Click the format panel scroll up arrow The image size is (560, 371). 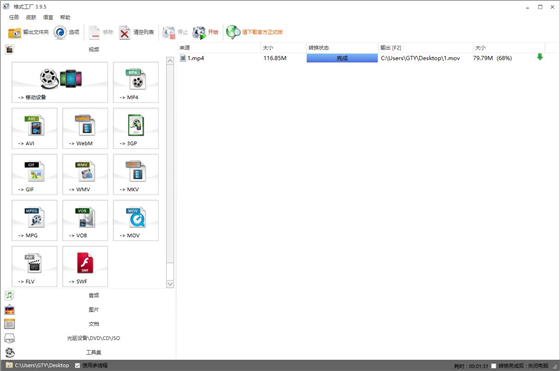click(170, 61)
